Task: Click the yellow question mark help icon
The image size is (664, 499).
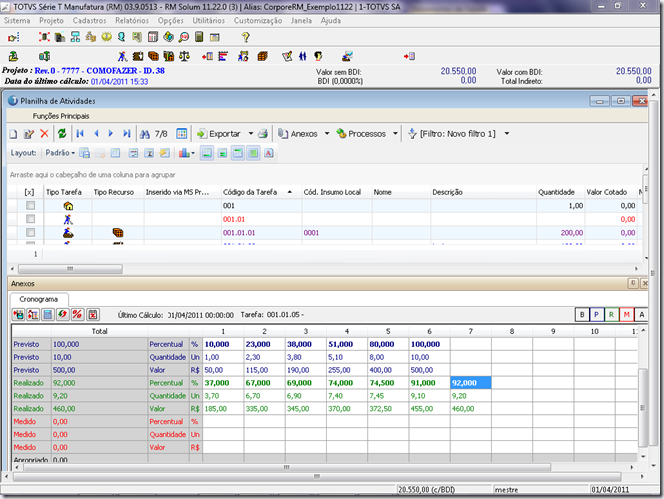Action: (x=246, y=37)
